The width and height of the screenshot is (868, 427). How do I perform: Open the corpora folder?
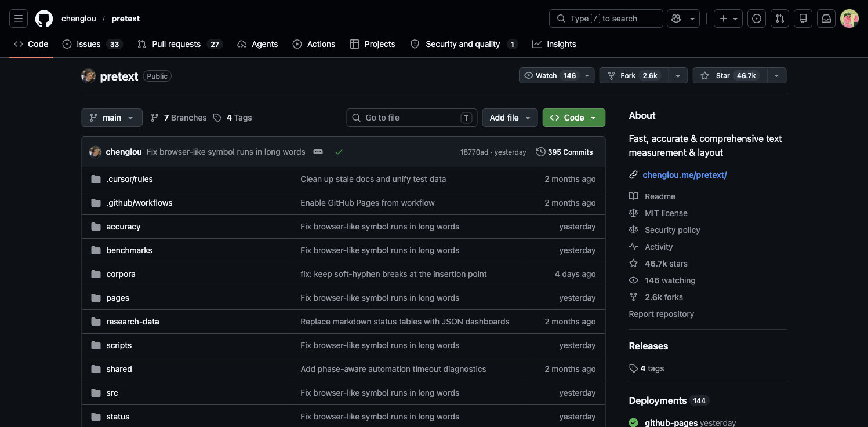121,274
